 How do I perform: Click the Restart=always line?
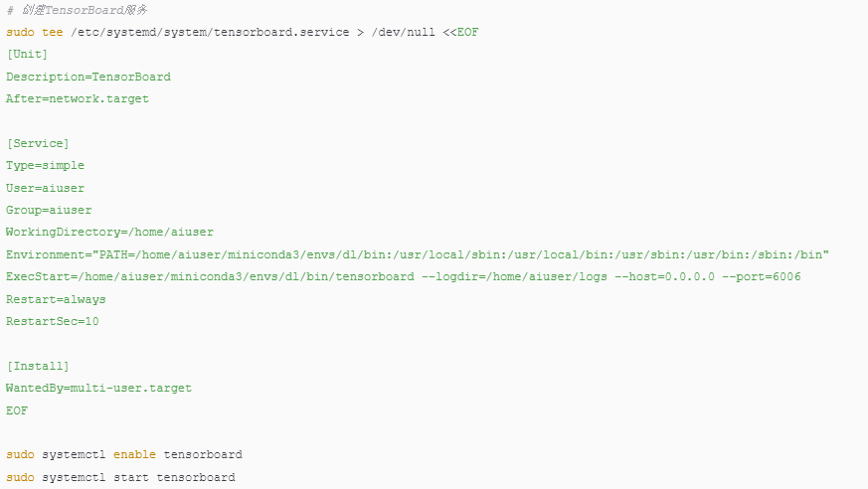56,299
